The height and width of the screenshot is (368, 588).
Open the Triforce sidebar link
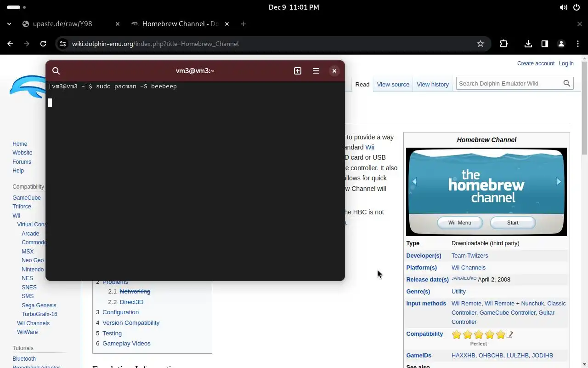click(22, 207)
